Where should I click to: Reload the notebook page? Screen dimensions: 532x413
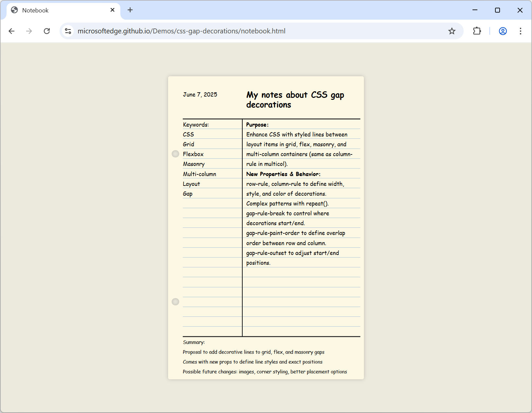click(x=47, y=31)
